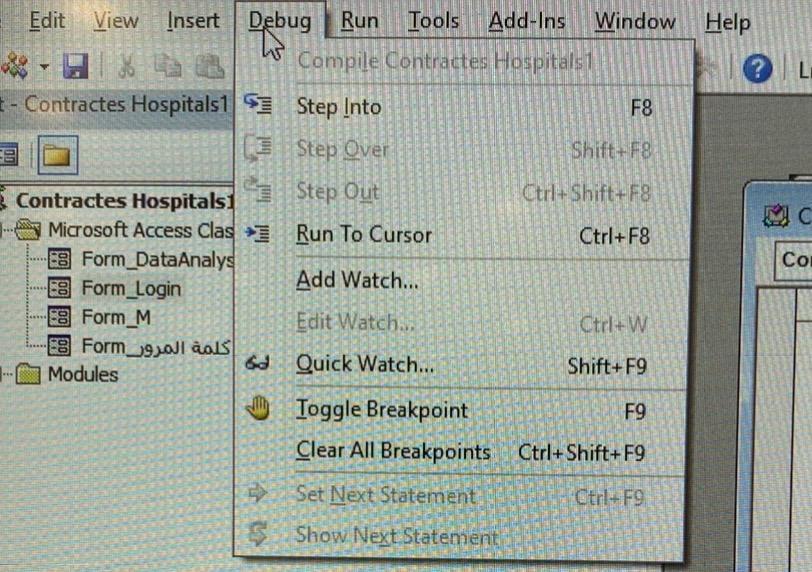Select Form_Login in project tree
This screenshot has width=812, height=572.
(131, 288)
